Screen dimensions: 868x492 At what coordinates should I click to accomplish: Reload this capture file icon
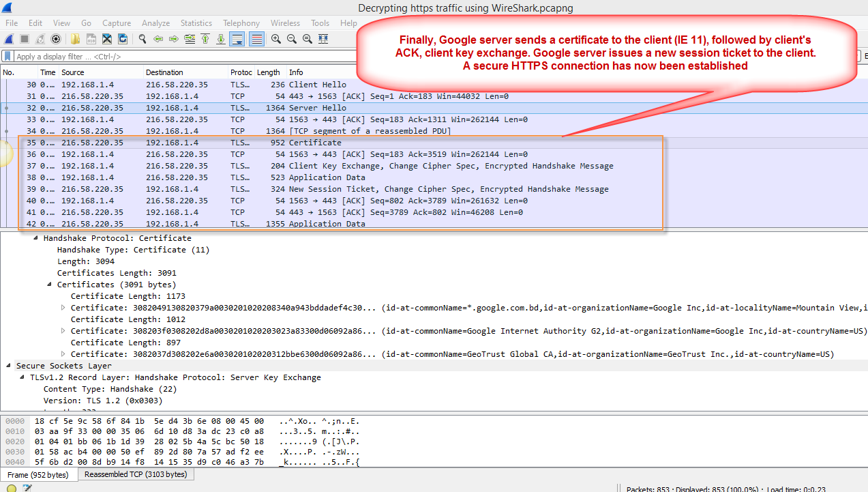point(123,39)
